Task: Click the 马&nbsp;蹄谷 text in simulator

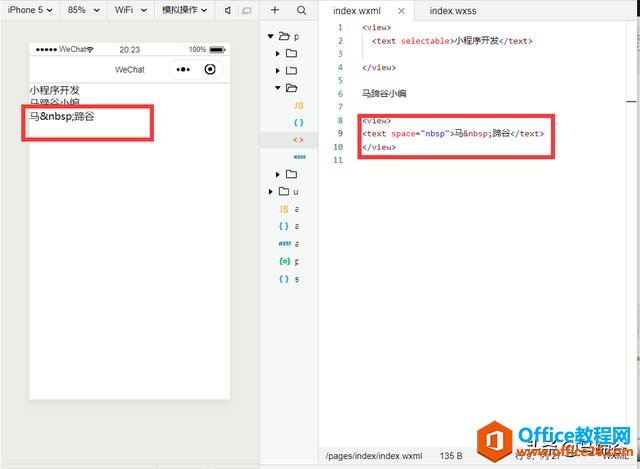Action: click(x=62, y=117)
